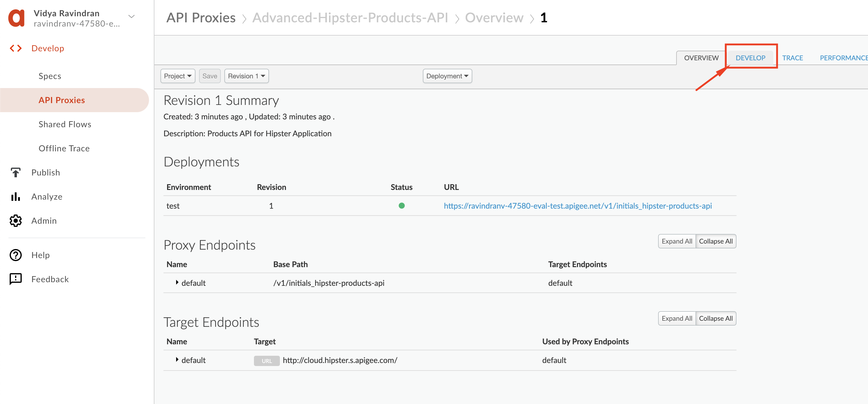This screenshot has width=868, height=404.
Task: Click the Feedback speech bubble icon
Action: click(15, 279)
